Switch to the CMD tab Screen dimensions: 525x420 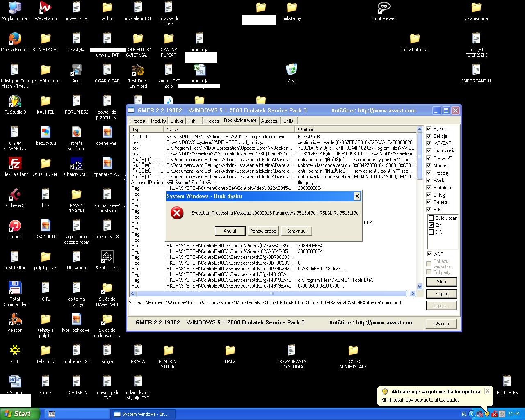[288, 121]
